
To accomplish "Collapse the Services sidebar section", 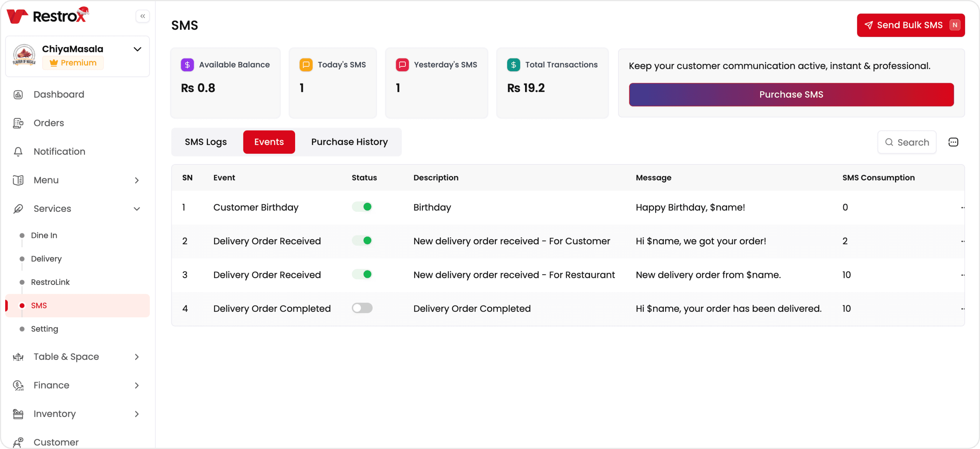I will pyautogui.click(x=137, y=209).
